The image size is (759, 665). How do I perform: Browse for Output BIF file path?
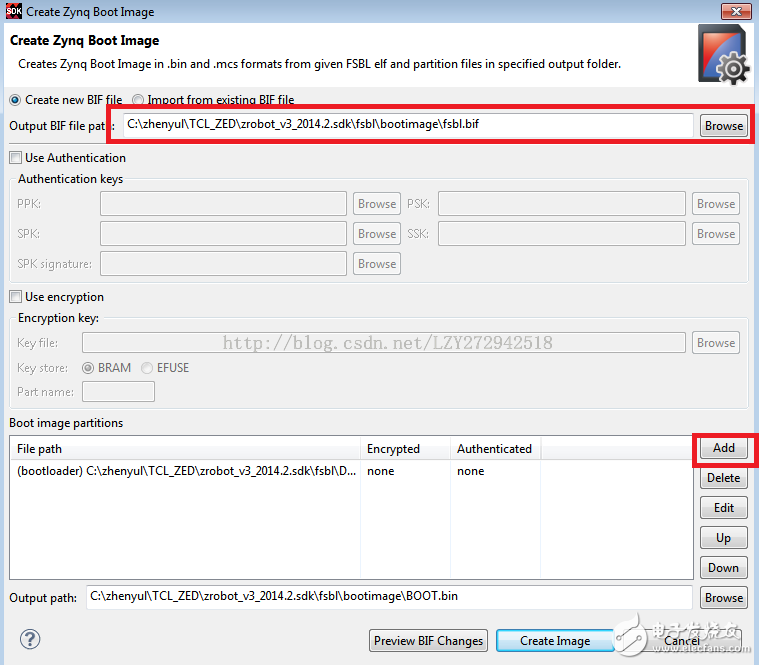pos(723,126)
